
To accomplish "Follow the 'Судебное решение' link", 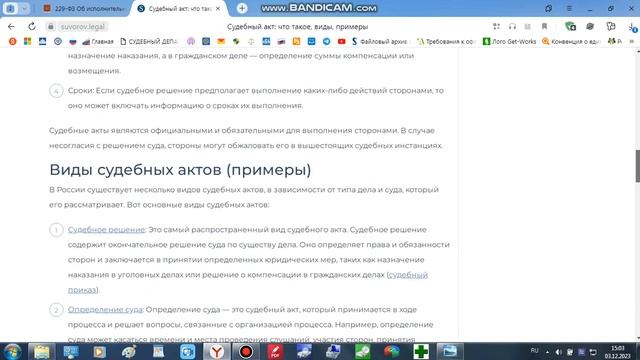I will (x=106, y=229).
